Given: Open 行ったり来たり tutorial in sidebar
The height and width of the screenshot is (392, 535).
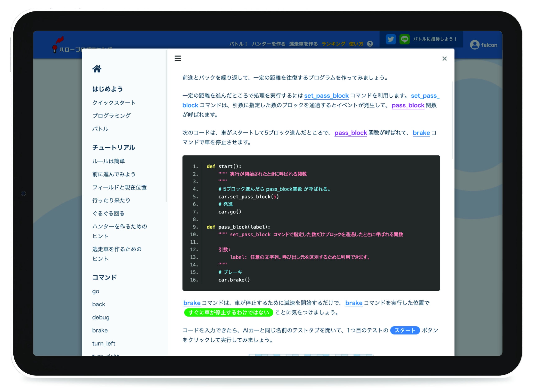Looking at the screenshot, I should pos(111,200).
